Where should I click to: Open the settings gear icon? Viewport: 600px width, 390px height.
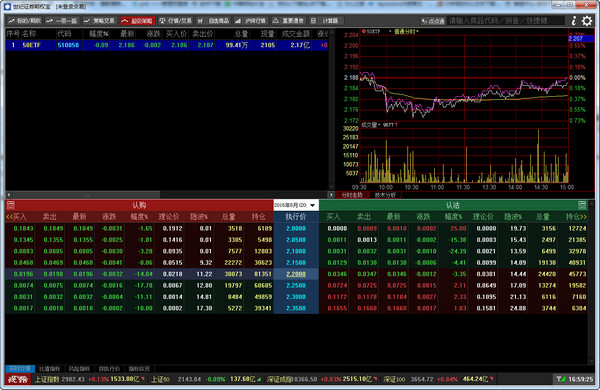pos(587,21)
